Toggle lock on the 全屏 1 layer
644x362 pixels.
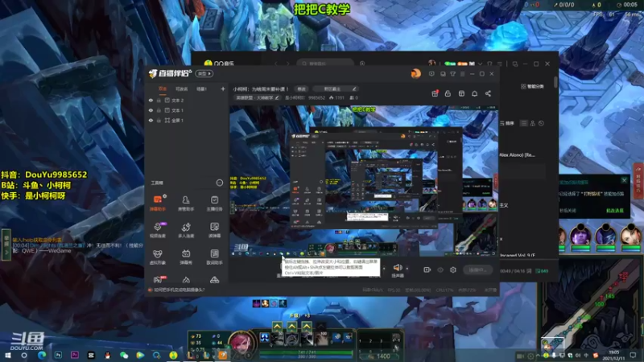(159, 120)
